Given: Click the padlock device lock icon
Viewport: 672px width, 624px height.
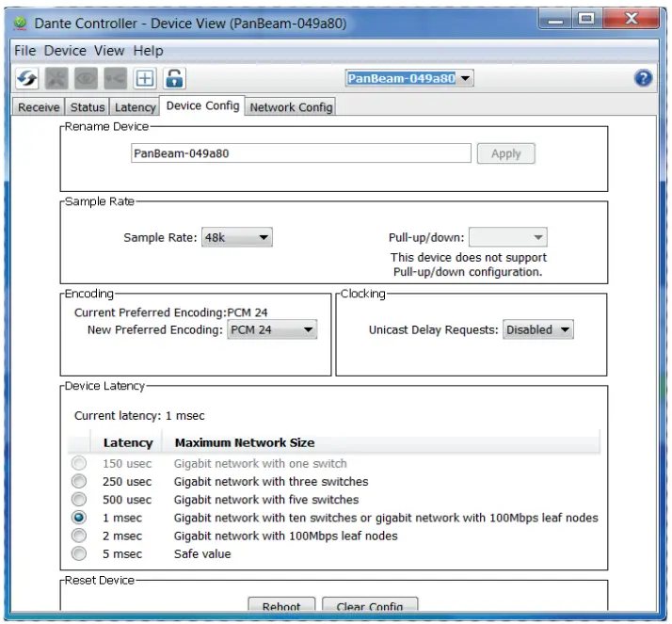Looking at the screenshot, I should [174, 78].
